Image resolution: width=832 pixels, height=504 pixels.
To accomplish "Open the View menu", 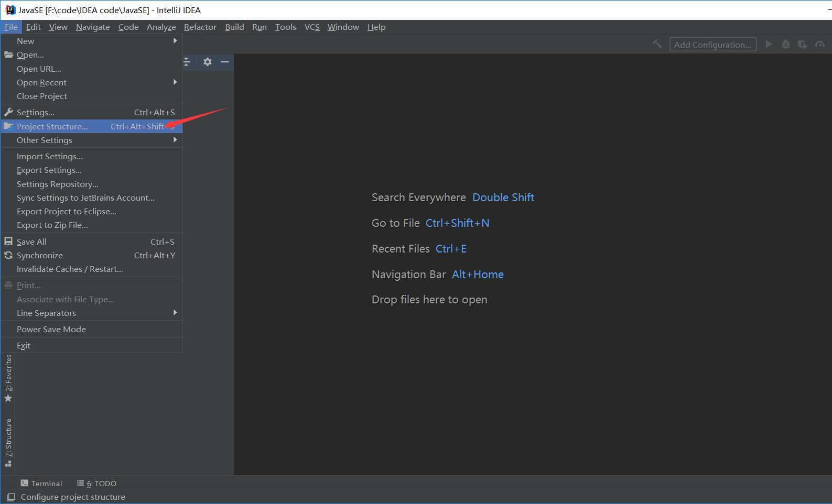I will (x=58, y=27).
